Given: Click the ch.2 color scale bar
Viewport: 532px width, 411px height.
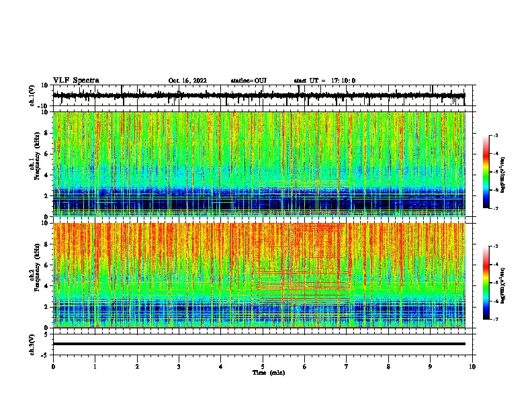Looking at the screenshot, I should (x=486, y=283).
